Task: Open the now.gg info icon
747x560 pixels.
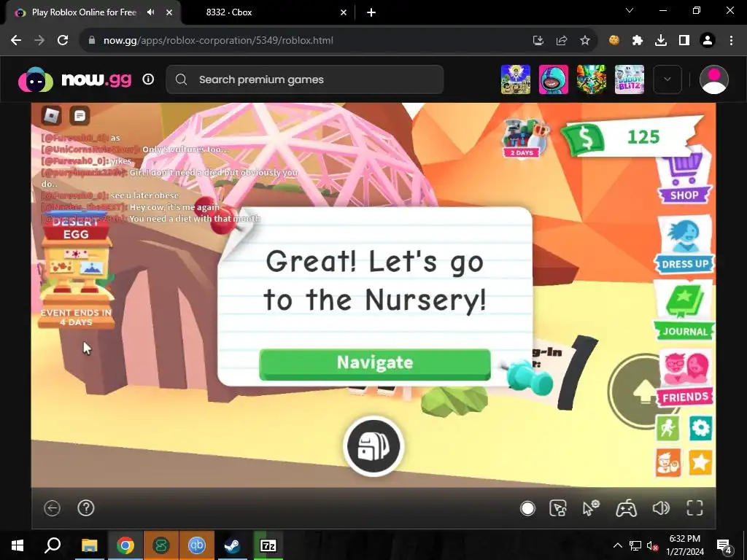Action: click(x=148, y=79)
